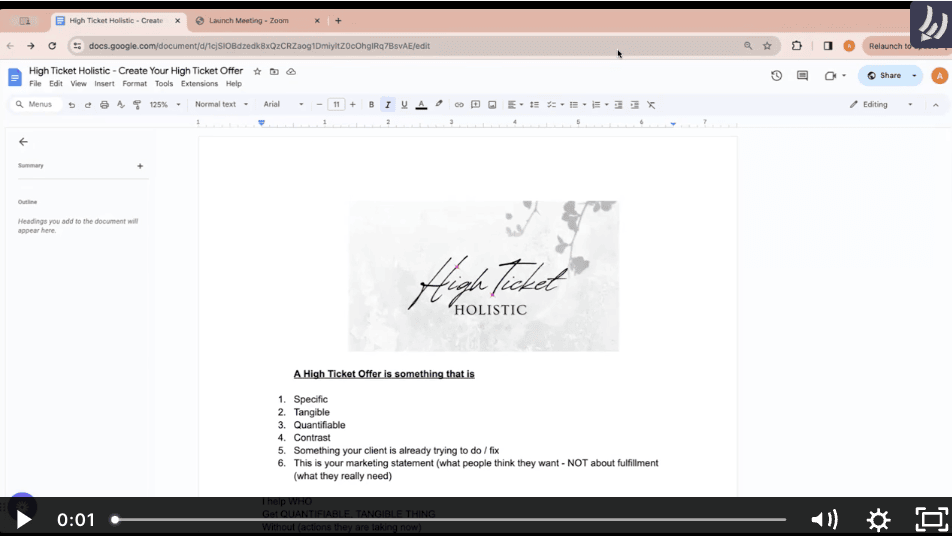The width and height of the screenshot is (952, 536).
Task: Change zoom level 125%
Action: tap(165, 104)
